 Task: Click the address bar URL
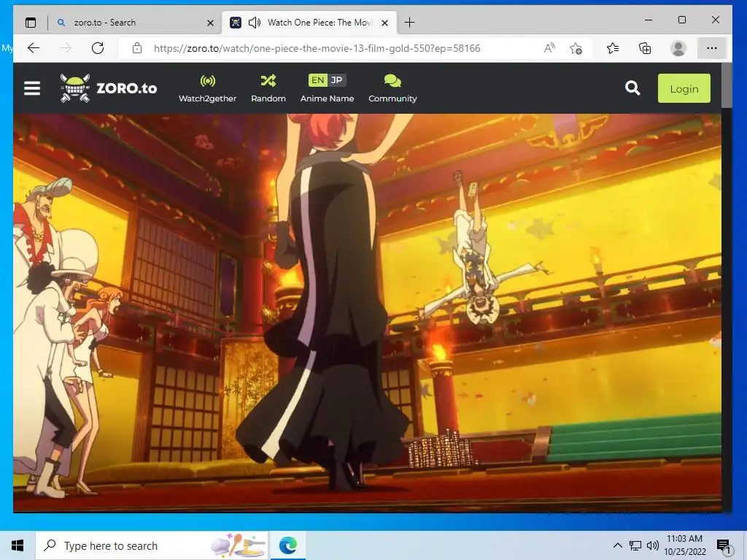317,48
